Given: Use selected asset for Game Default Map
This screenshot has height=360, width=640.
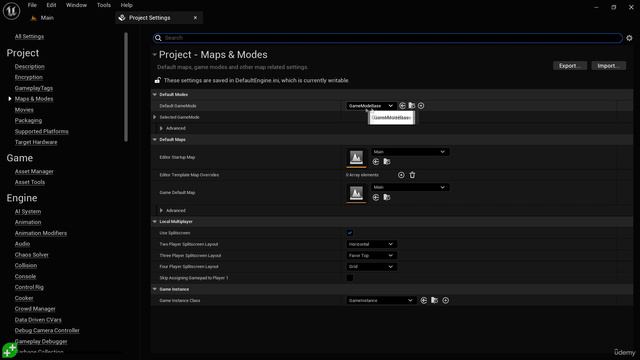Looking at the screenshot, I should coord(376,198).
